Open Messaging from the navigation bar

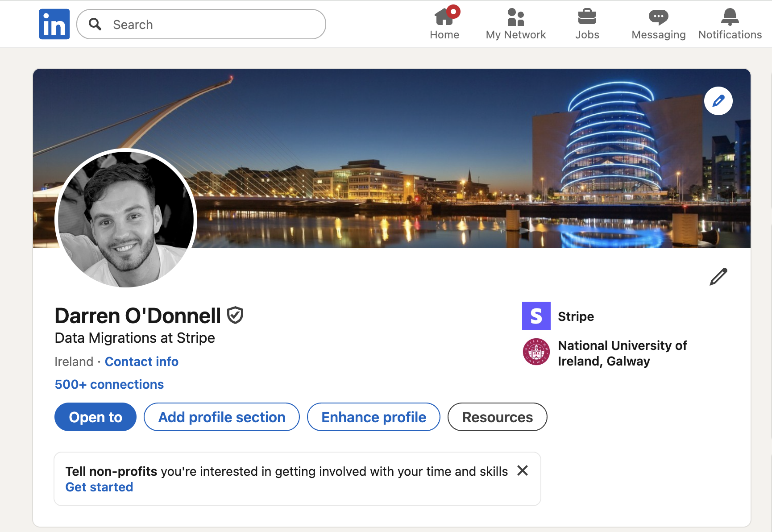[658, 18]
